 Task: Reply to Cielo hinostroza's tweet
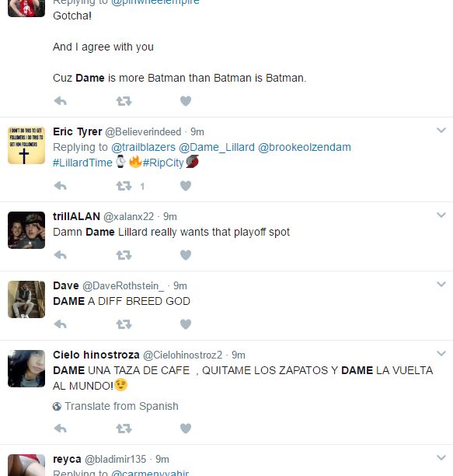(x=61, y=429)
